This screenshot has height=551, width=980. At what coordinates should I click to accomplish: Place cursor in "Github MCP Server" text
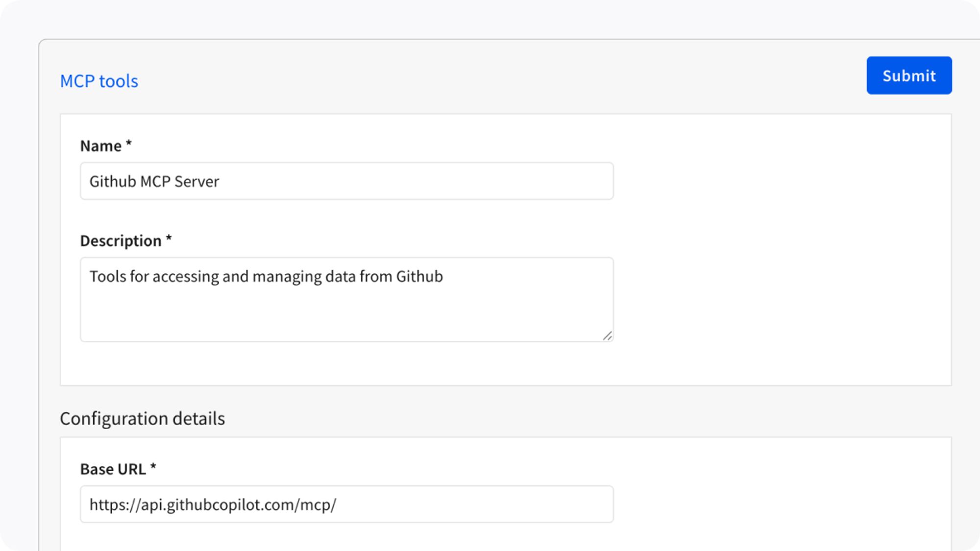click(154, 182)
